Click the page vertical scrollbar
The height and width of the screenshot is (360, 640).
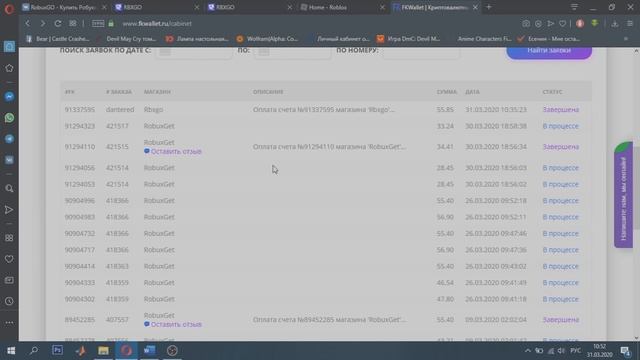[x=636, y=188]
